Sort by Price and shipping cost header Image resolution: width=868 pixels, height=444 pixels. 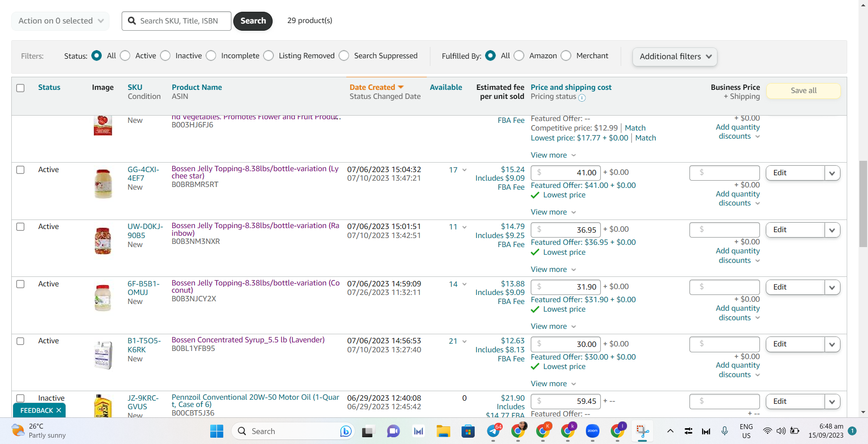click(571, 87)
